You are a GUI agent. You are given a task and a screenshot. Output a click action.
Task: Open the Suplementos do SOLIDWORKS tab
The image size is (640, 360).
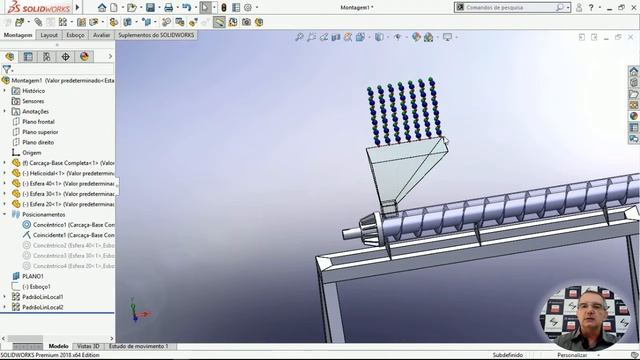[x=156, y=35]
